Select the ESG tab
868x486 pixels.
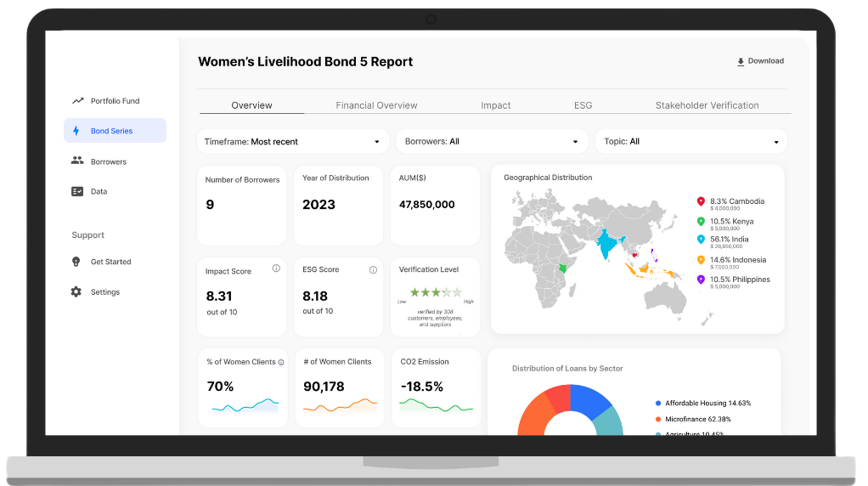click(583, 105)
